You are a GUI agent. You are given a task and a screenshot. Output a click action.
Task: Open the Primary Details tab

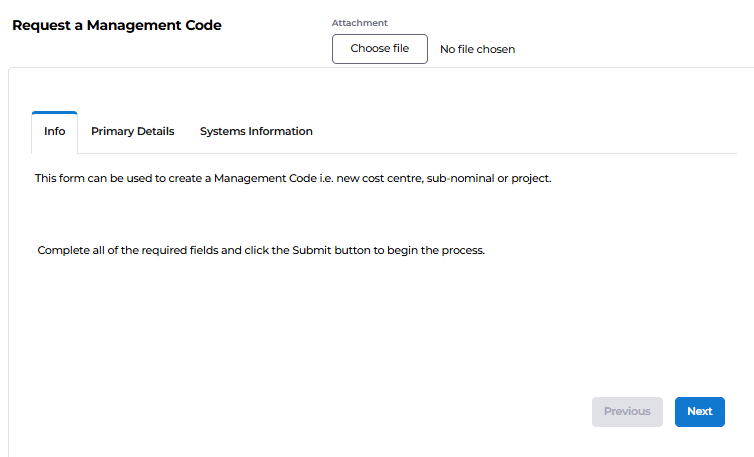click(133, 131)
